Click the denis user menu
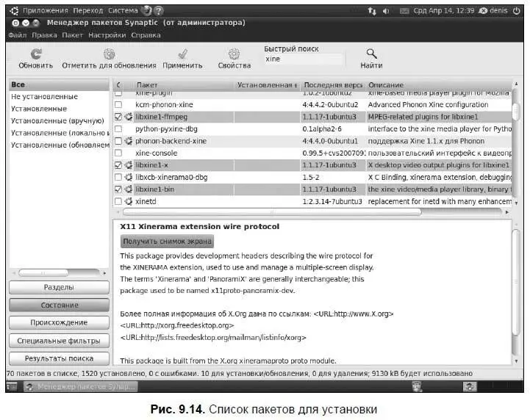This screenshot has height=420, width=530. (494, 11)
